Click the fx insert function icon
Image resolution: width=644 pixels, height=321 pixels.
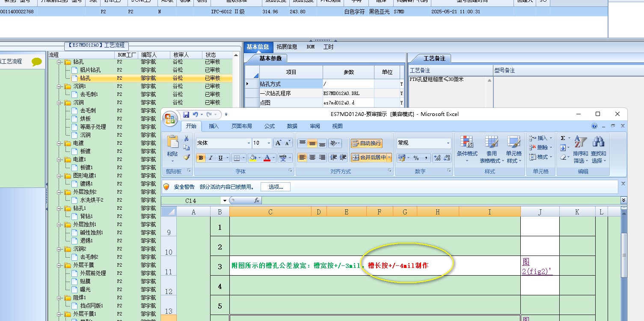257,200
